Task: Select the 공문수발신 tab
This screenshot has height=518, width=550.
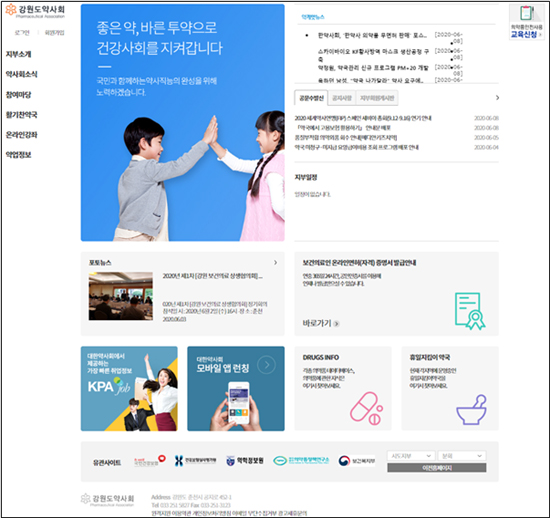Action: point(311,98)
